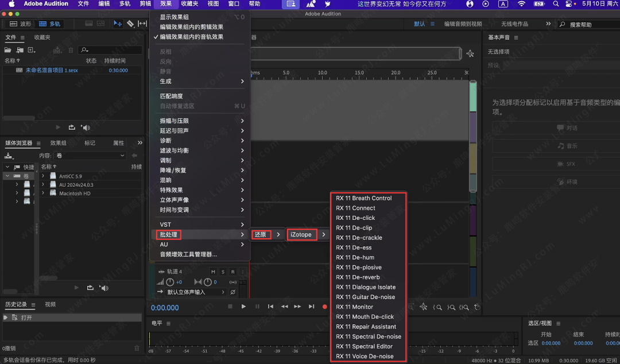
Task: Switch to 波形 waveform view
Action: 21,24
